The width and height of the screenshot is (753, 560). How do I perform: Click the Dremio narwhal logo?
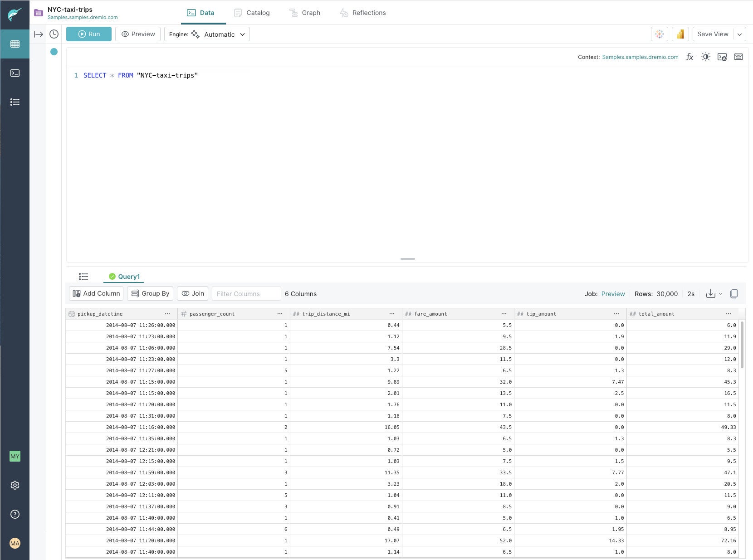point(15,15)
